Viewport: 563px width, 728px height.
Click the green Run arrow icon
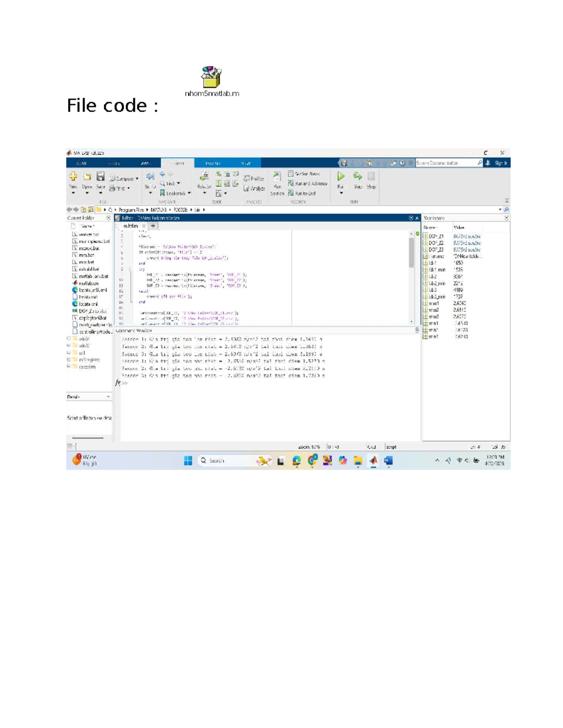(x=341, y=176)
